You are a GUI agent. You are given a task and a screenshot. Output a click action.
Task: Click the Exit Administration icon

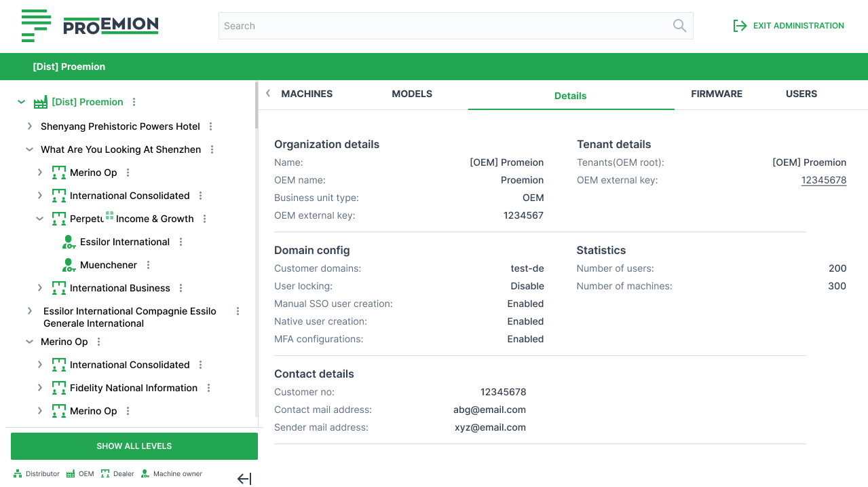740,26
